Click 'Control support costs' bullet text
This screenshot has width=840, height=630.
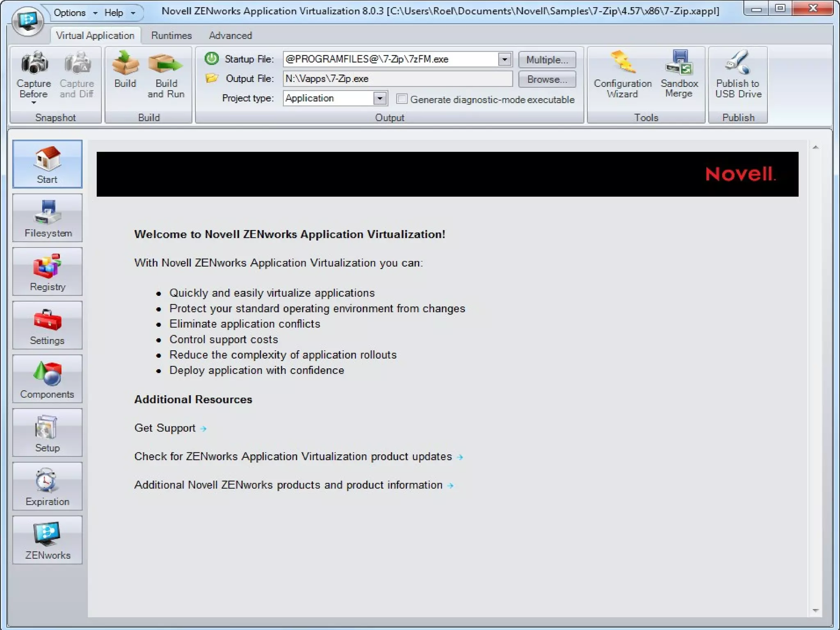coord(224,340)
